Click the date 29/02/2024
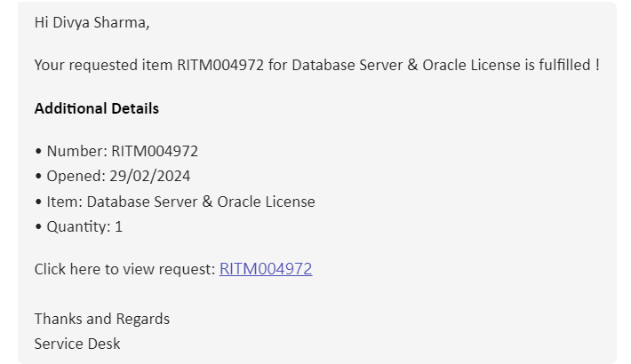 click(x=149, y=176)
